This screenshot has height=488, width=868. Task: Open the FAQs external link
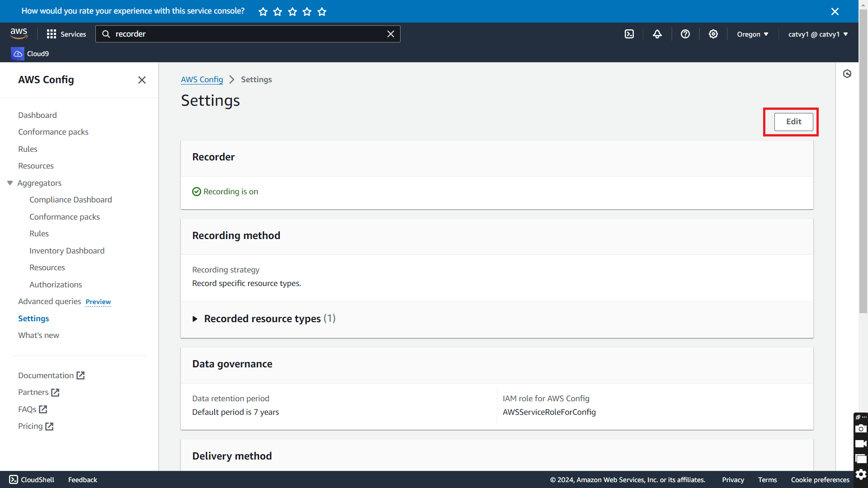33,409
